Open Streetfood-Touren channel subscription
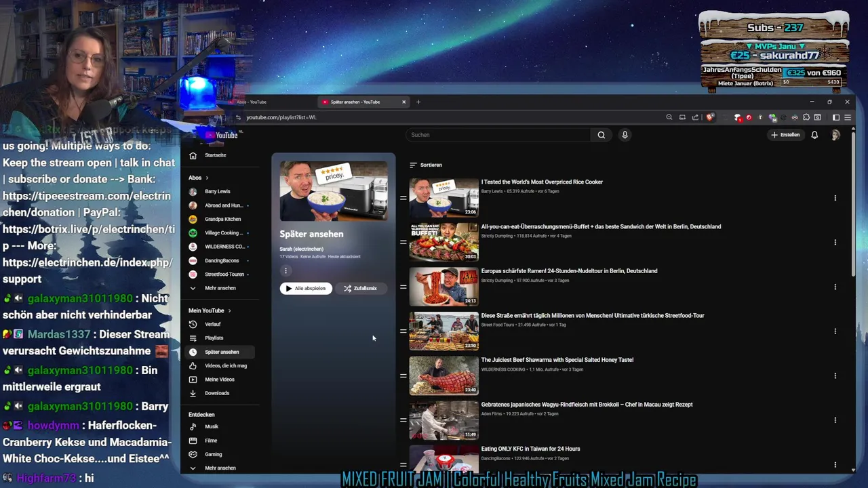 [220, 274]
